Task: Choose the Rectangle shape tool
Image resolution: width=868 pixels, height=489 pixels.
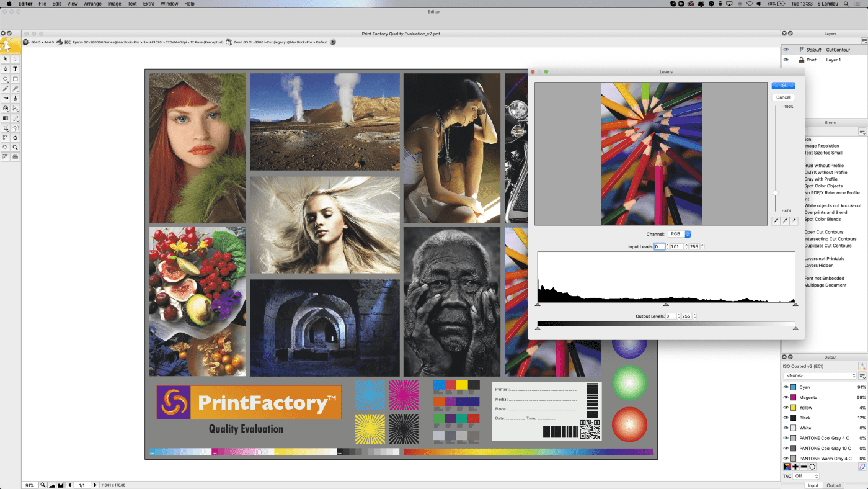Action: 15,79
